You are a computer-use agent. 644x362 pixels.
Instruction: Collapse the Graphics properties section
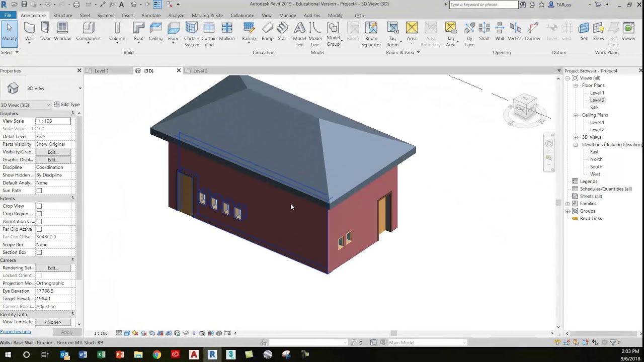[72, 114]
